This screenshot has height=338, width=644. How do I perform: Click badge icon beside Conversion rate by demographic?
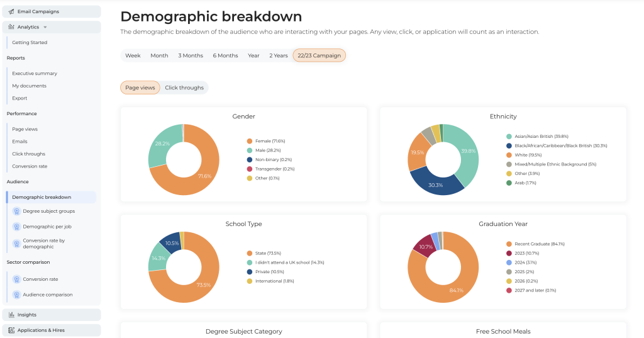16,244
